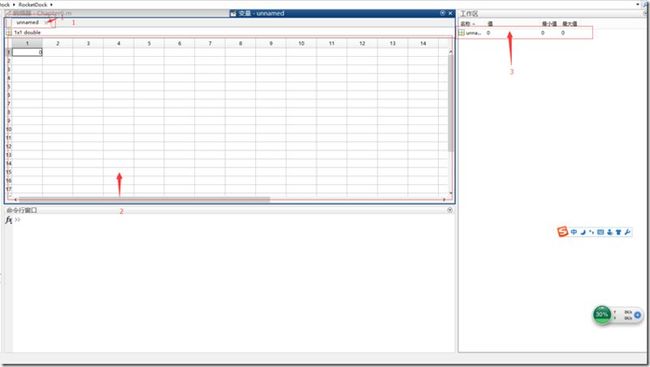Click the green 30% memory ball

coord(602,315)
